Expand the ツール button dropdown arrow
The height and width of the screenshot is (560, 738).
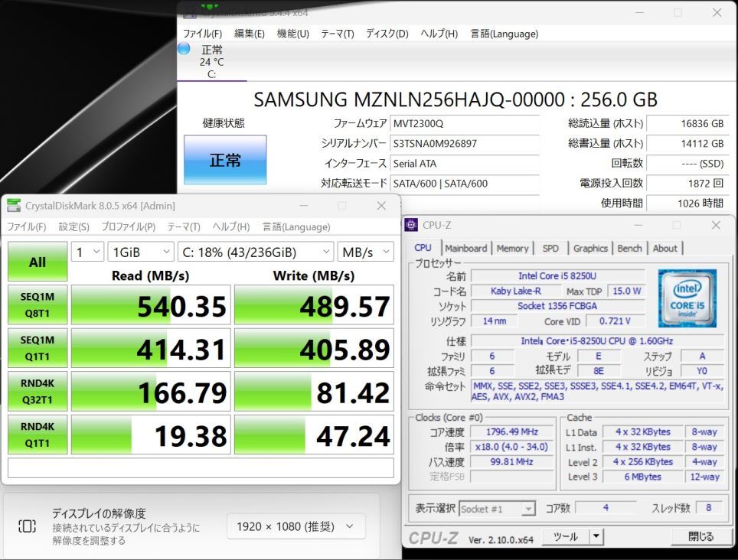click(596, 536)
